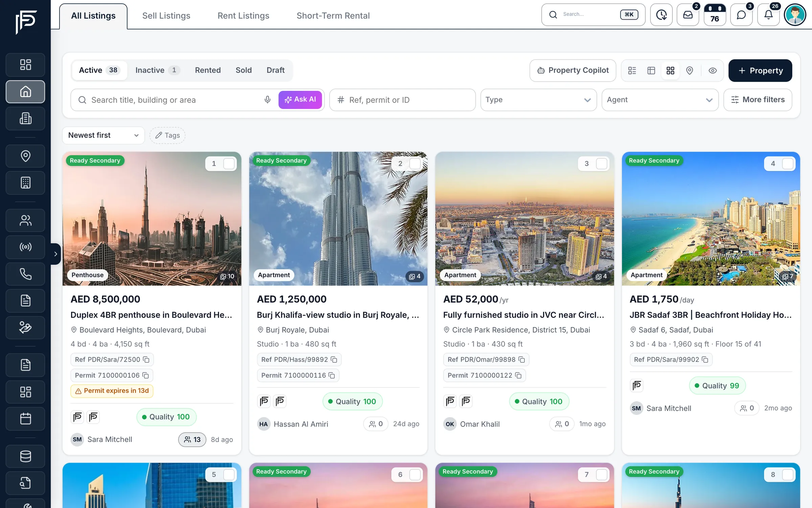
Task: Select checkbox on listing card 4
Action: pos(788,164)
